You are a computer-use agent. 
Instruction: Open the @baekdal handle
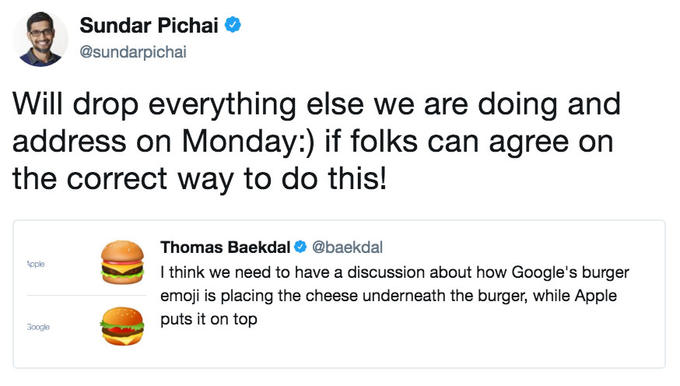347,247
